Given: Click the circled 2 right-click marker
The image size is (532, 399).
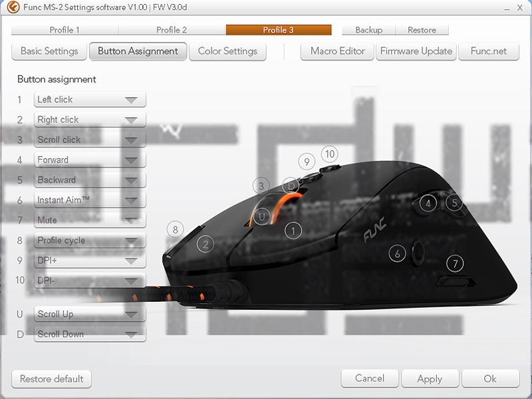Looking at the screenshot, I should coord(206,244).
